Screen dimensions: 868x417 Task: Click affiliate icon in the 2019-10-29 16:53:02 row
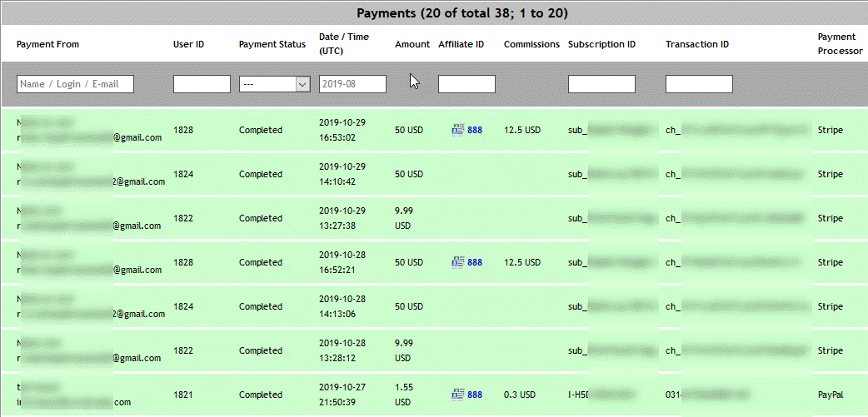click(x=457, y=130)
